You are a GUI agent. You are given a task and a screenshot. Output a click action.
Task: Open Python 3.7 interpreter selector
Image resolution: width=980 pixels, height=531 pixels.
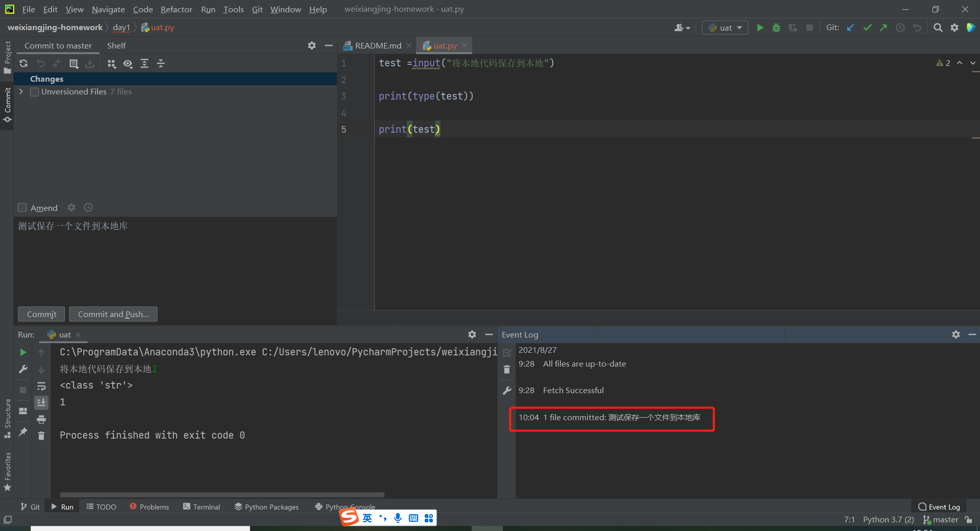click(888, 519)
